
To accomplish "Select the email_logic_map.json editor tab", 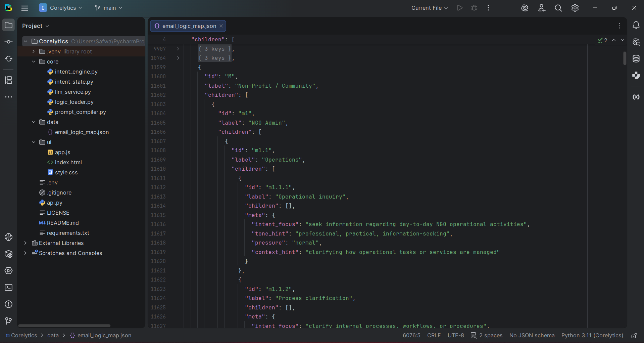I will [189, 26].
